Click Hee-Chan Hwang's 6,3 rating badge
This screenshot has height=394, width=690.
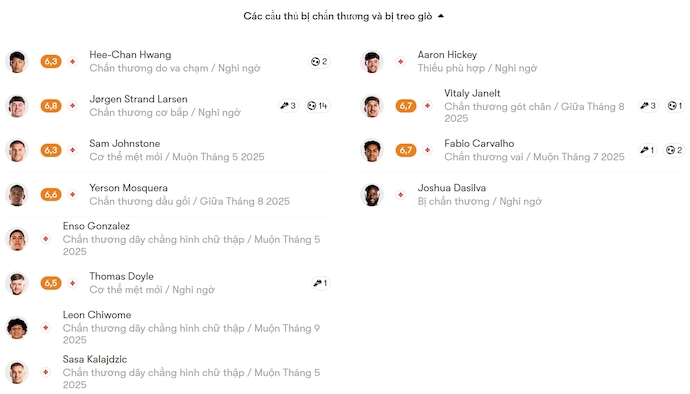51,61
